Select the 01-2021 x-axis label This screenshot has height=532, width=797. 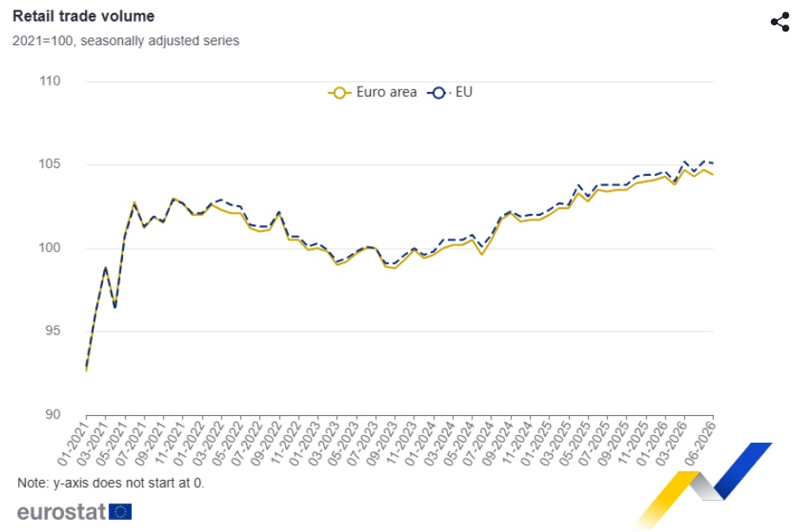[x=73, y=443]
